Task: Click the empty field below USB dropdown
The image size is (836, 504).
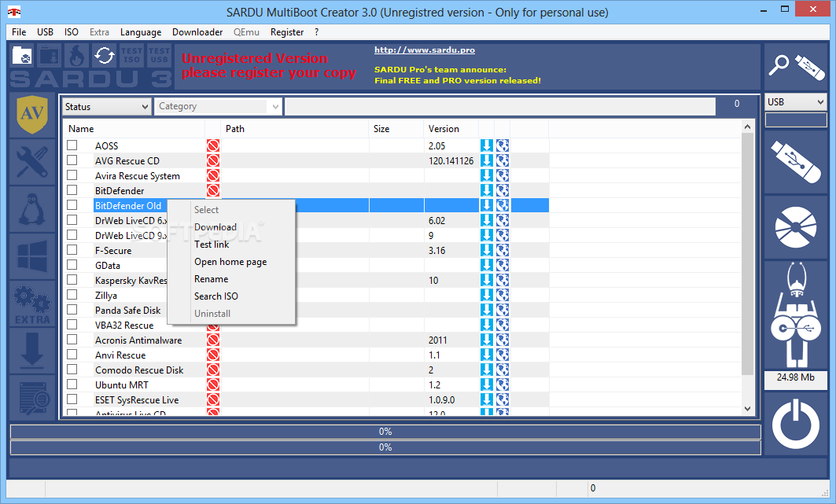Action: click(x=796, y=120)
